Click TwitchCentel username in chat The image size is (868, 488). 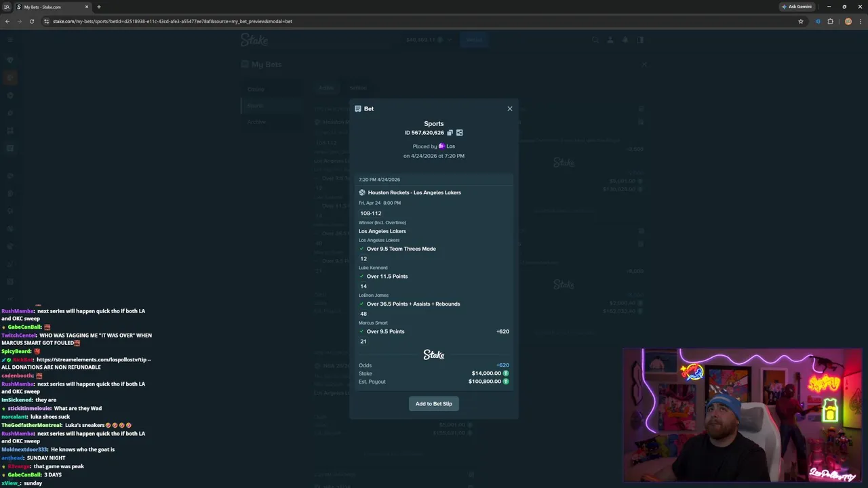pos(19,335)
